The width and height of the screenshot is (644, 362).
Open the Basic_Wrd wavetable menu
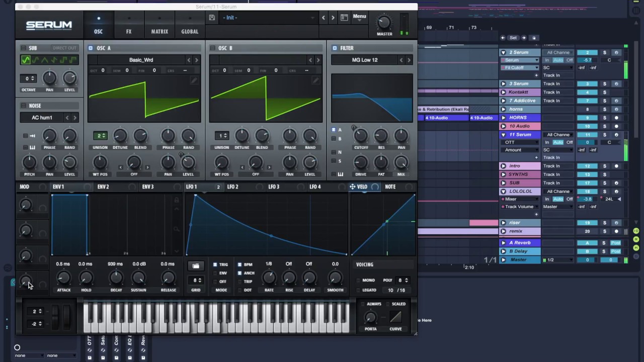[141, 60]
